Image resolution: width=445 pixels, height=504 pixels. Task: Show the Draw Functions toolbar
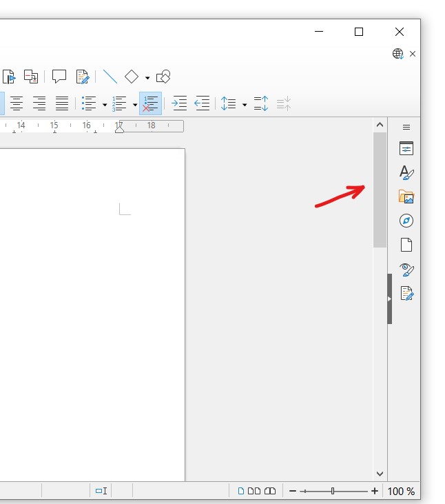tap(163, 77)
